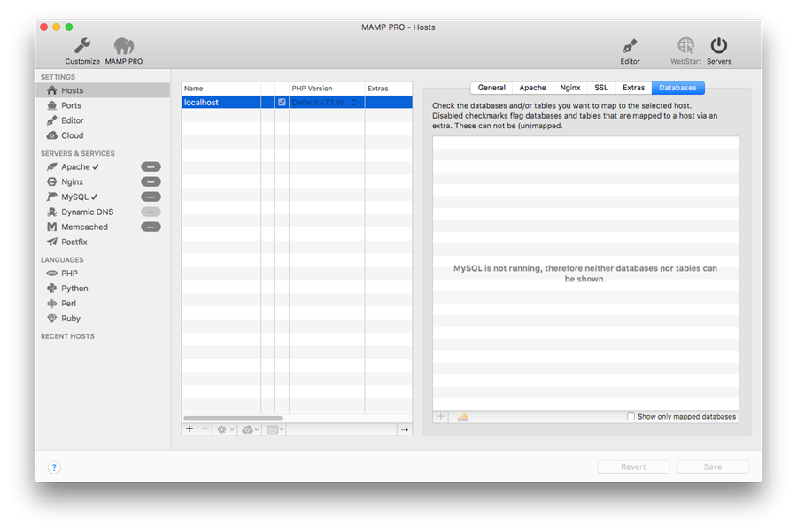The image size is (797, 532).
Task: Enable Show only mapped databases
Action: click(x=631, y=417)
